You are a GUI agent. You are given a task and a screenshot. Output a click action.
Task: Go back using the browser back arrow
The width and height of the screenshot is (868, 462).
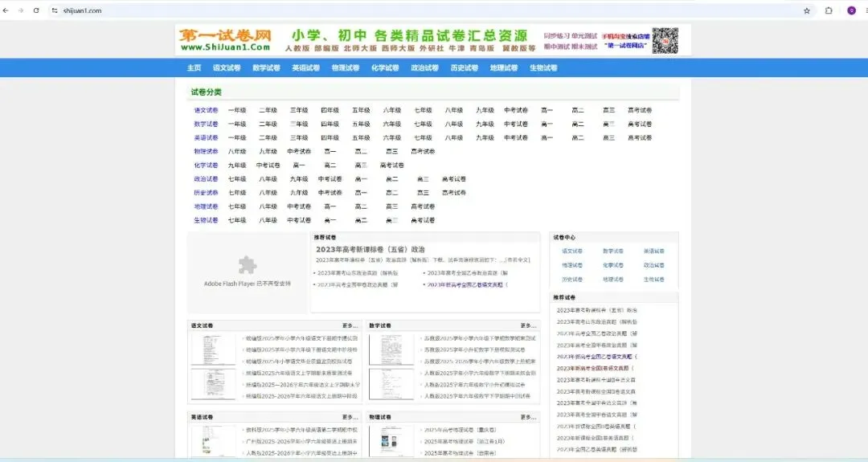[x=6, y=10]
